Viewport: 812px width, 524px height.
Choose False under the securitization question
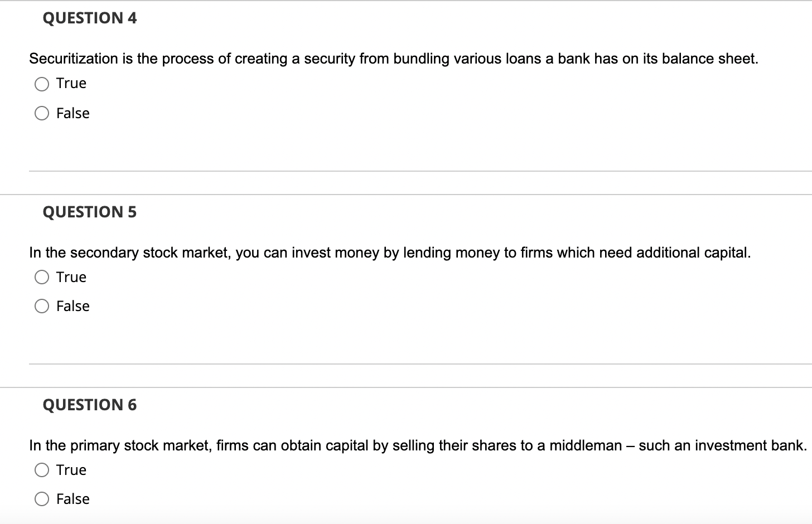pyautogui.click(x=41, y=113)
